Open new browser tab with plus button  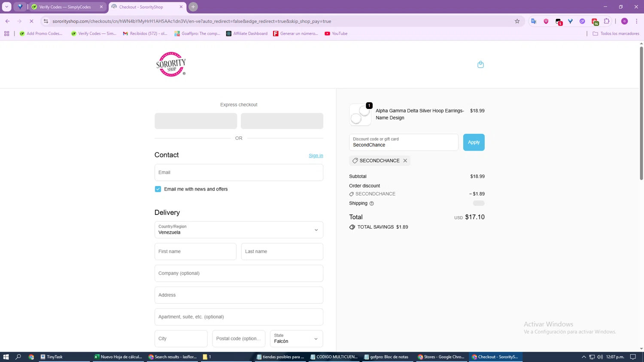[x=193, y=7]
